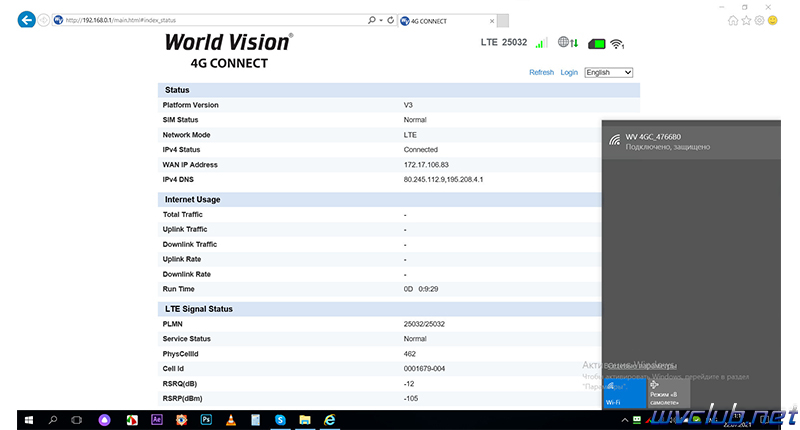Click the smiley feedback icon
This screenshot has width=800, height=430.
coord(772,20)
